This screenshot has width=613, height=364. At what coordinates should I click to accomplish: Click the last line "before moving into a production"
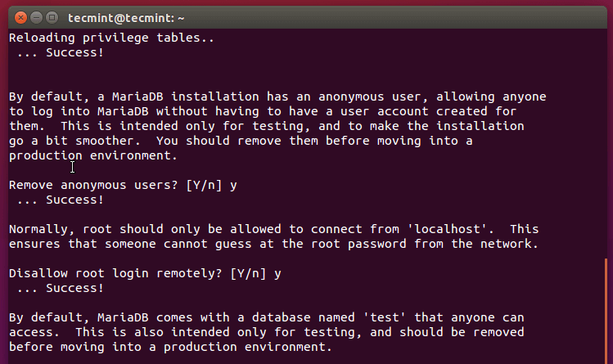click(x=170, y=347)
